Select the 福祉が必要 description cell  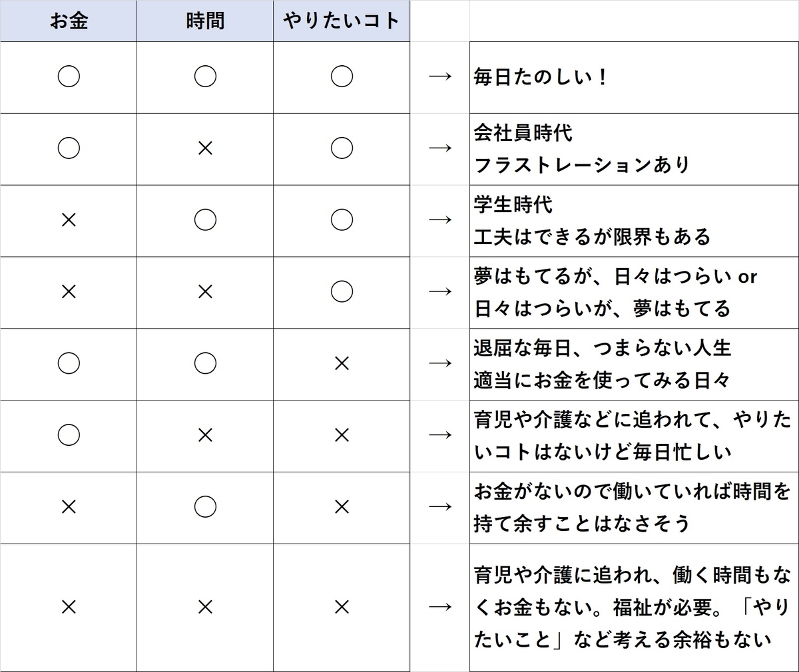tap(634, 607)
